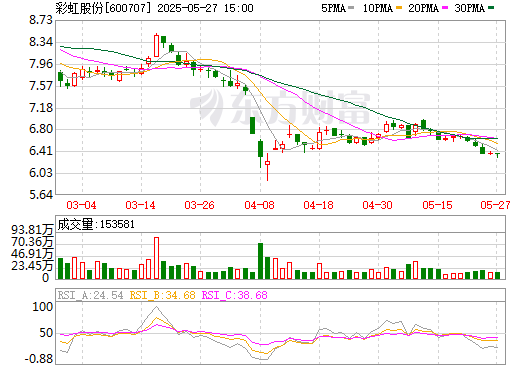Screen dimensions: 520x365
Task: Pick the gray 5PMA legend color marker
Action: (x=351, y=8)
